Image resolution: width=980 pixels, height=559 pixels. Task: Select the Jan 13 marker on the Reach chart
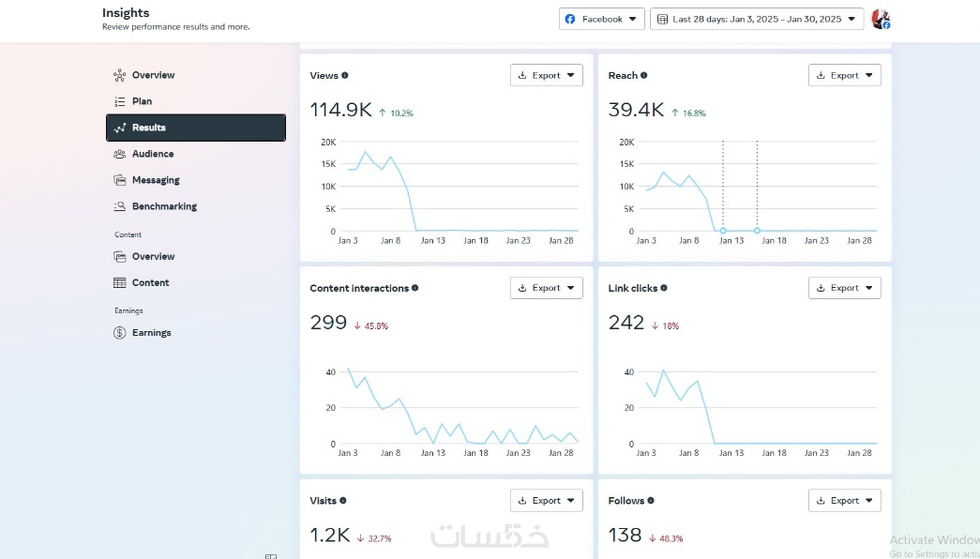(723, 231)
